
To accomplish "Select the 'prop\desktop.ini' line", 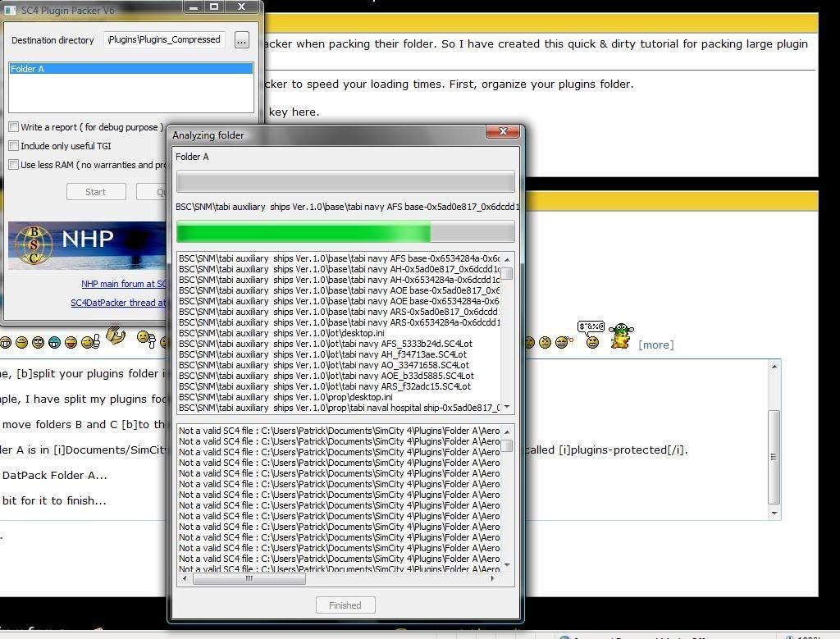I will 339,398.
